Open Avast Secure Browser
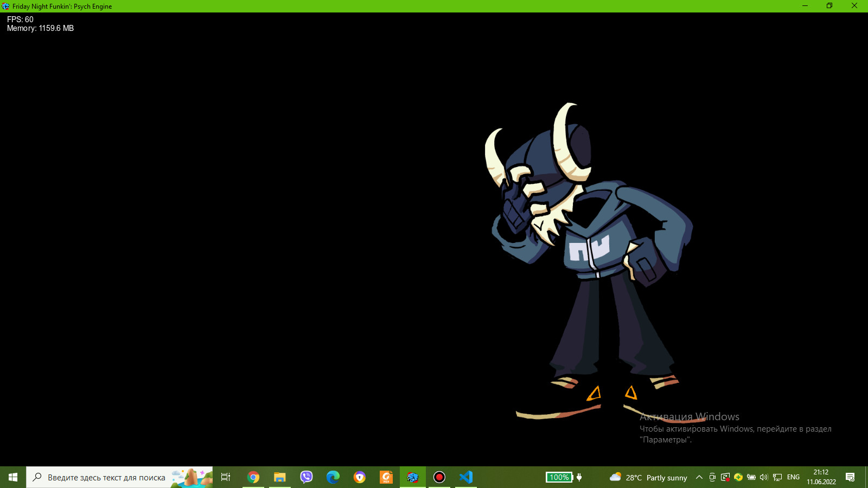This screenshot has height=488, width=868. [359, 477]
